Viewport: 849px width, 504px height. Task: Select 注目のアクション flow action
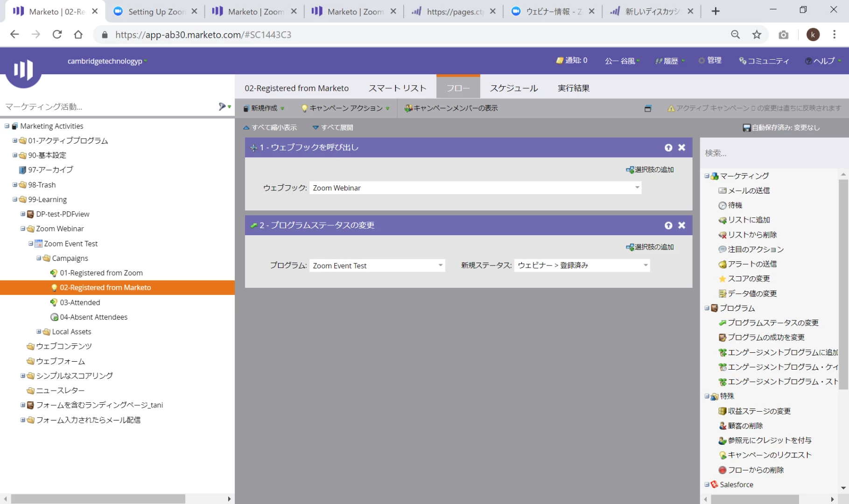click(751, 249)
